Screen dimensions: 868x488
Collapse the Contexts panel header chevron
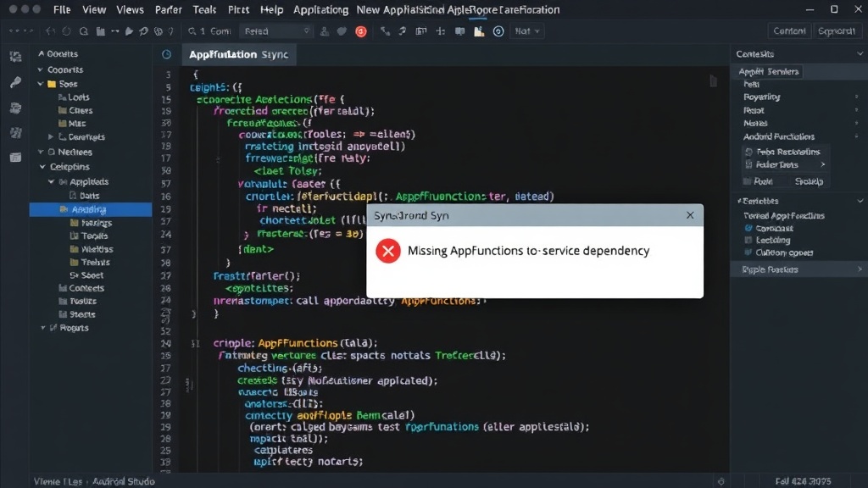[x=860, y=53]
